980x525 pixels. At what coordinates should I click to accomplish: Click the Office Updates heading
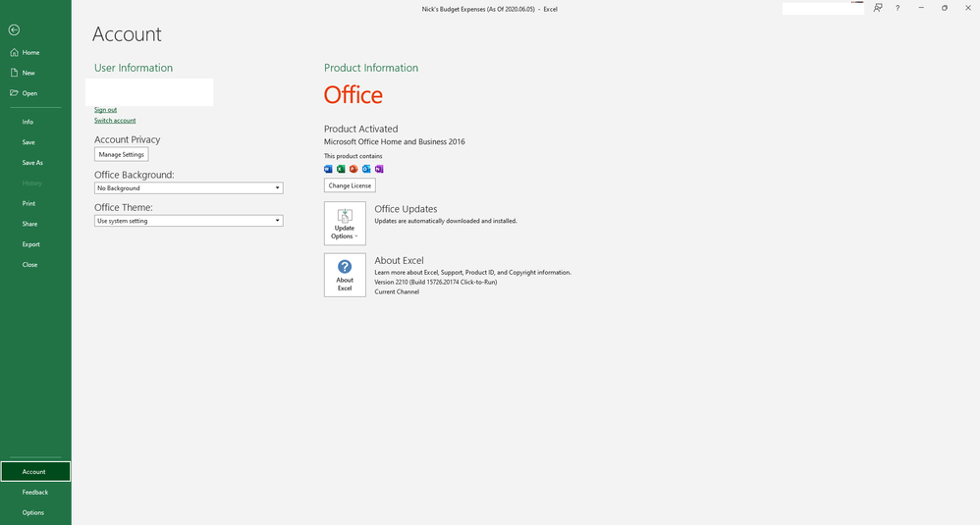click(406, 209)
